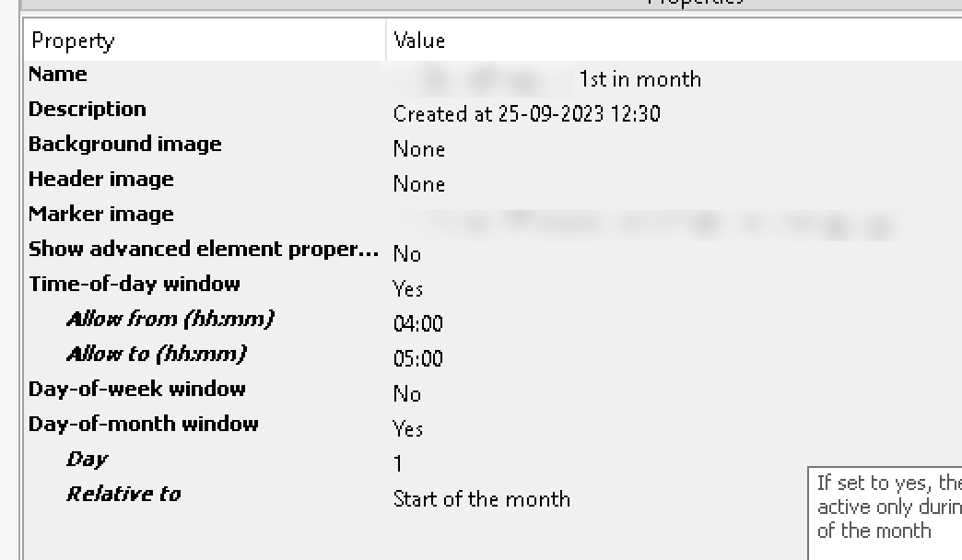
Task: Click the Property column header
Action: tap(74, 41)
